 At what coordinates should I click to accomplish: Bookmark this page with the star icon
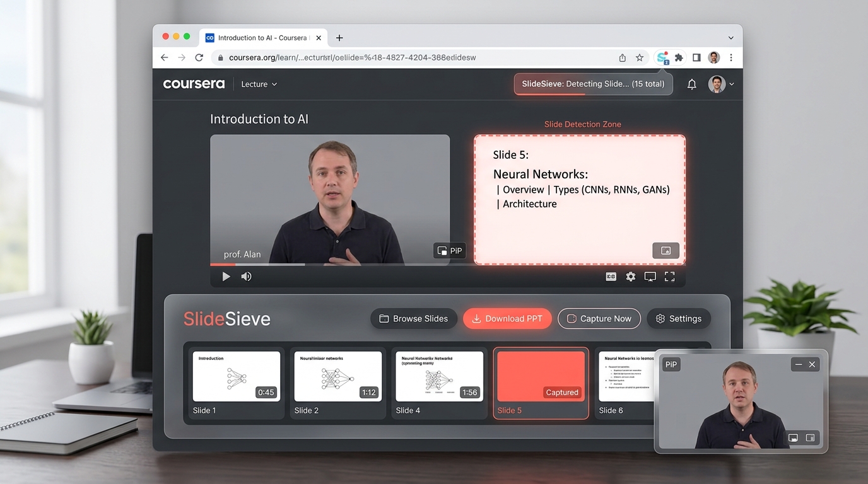(x=640, y=57)
